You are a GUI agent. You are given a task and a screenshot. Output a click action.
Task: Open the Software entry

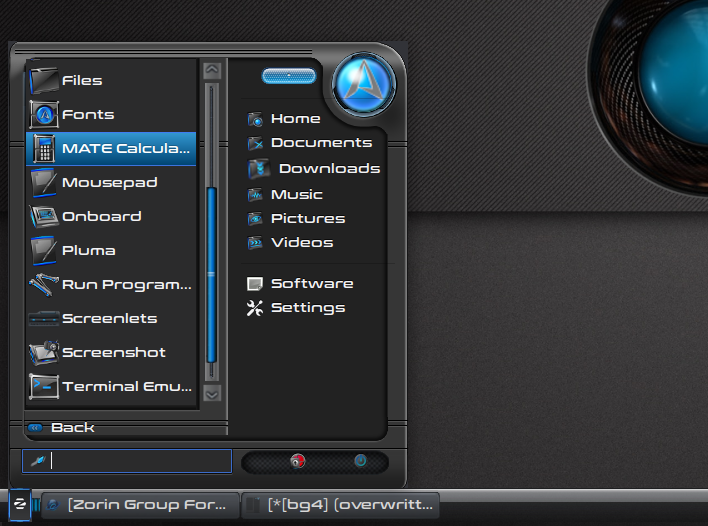[311, 284]
